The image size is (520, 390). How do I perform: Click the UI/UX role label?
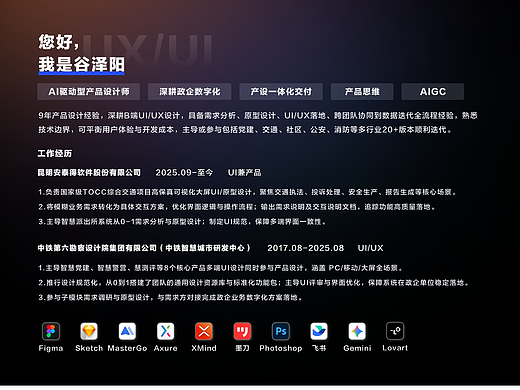click(x=370, y=248)
